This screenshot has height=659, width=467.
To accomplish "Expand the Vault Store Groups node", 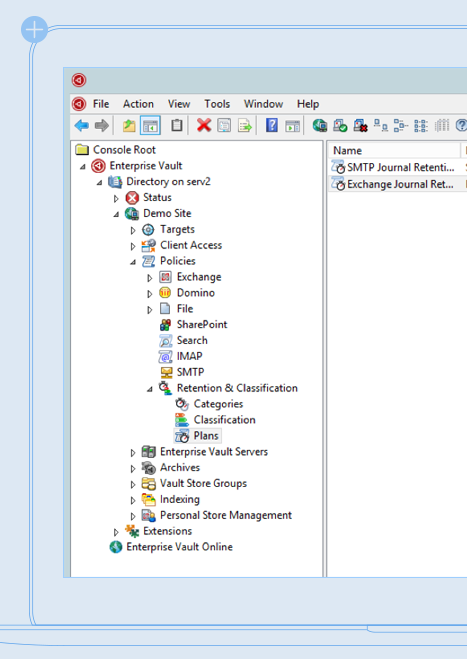I will click(x=133, y=485).
